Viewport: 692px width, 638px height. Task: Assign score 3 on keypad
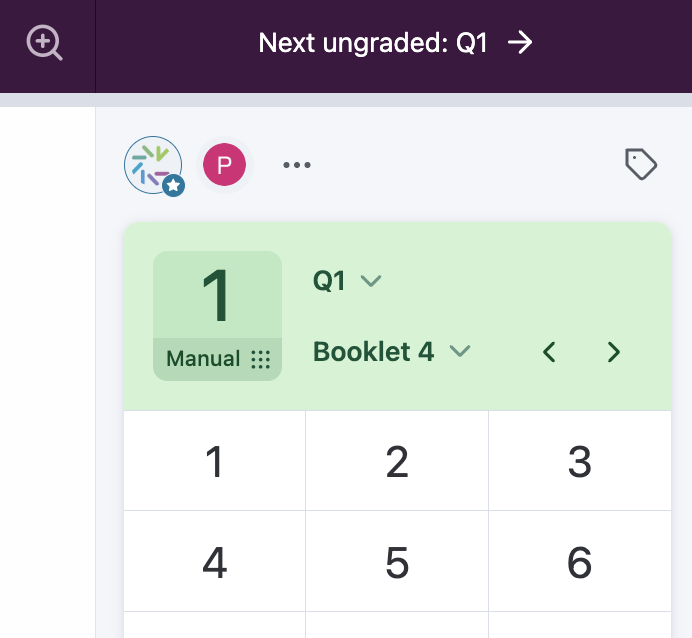(x=580, y=463)
